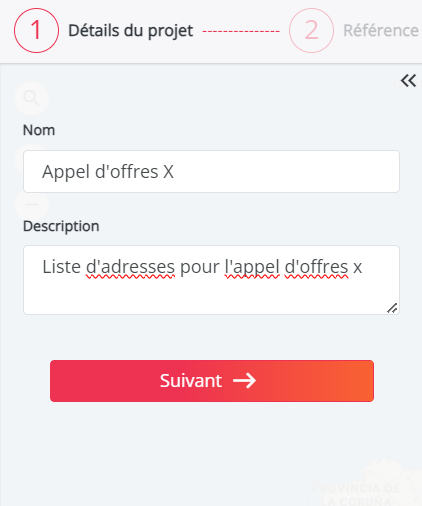Image resolution: width=422 pixels, height=506 pixels.
Task: Click the arrow icon inside Suivant
Action: coord(244,381)
